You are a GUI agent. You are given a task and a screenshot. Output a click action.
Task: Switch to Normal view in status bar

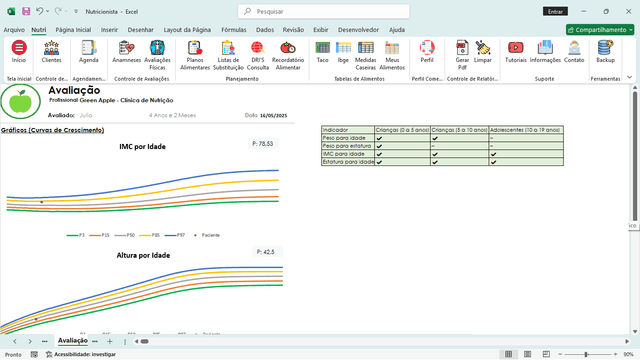click(509, 354)
